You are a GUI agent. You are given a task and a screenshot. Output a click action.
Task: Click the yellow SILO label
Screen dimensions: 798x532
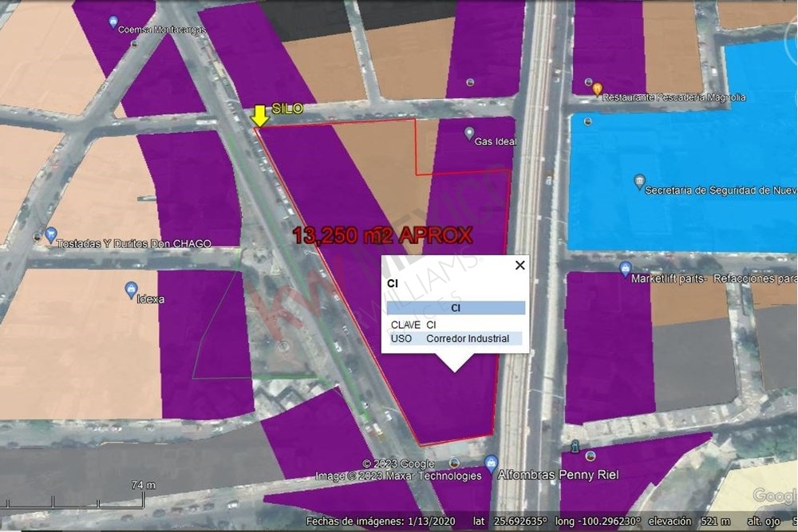(x=287, y=108)
